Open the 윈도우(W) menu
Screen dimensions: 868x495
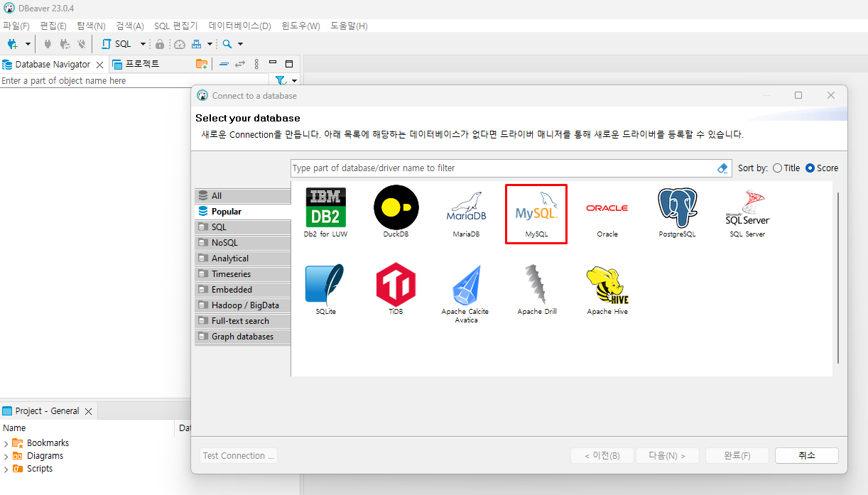tap(300, 26)
